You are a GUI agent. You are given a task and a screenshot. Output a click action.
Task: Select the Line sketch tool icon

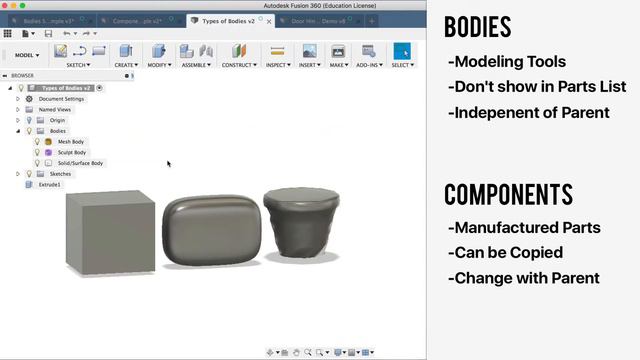point(80,51)
